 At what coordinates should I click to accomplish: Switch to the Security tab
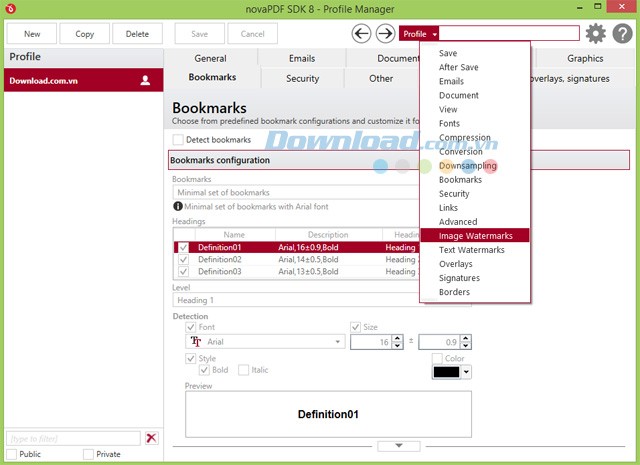pos(302,78)
